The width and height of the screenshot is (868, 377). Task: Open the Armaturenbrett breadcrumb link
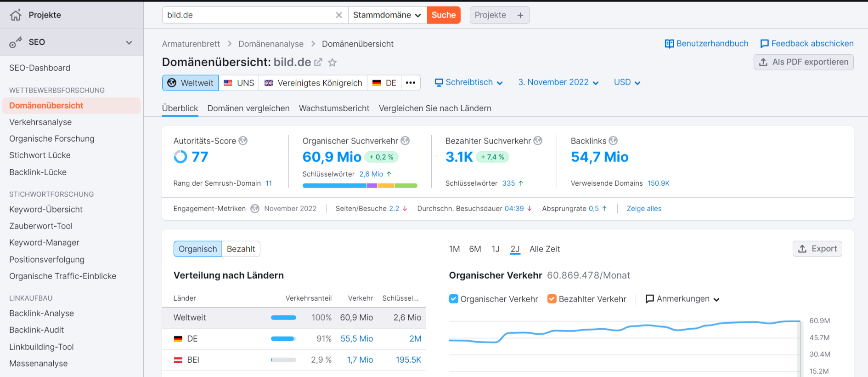(x=191, y=44)
